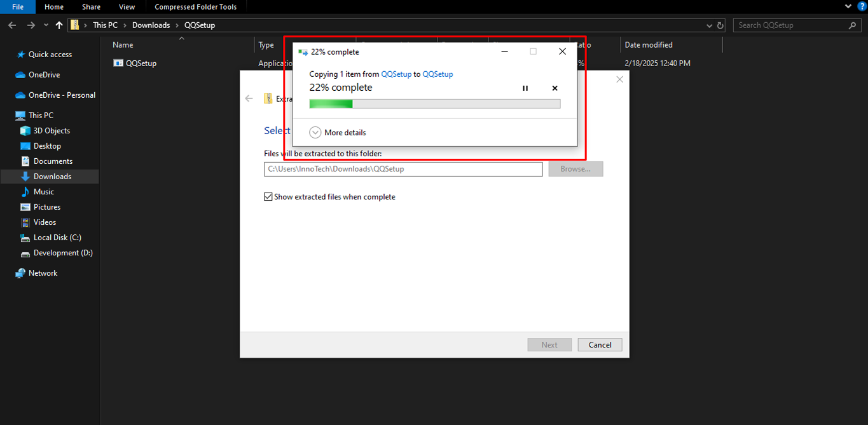The height and width of the screenshot is (425, 868).
Task: Expand More details in copy dialog
Action: (x=338, y=132)
